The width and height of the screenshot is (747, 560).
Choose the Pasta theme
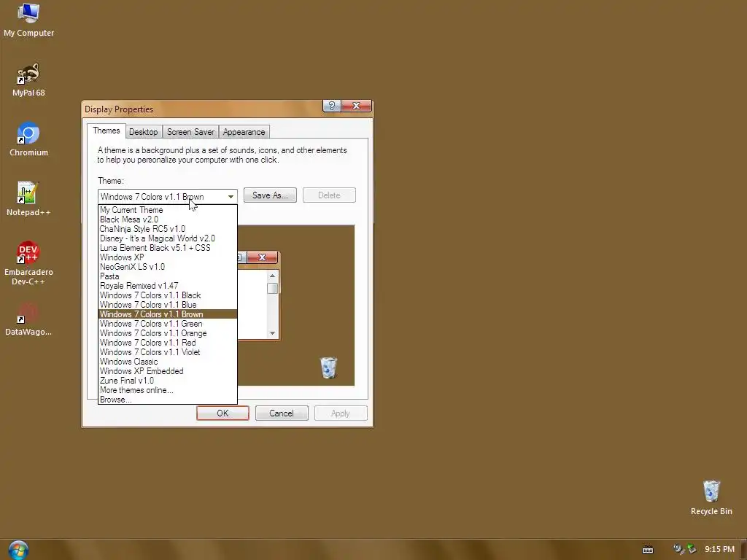tap(167, 276)
